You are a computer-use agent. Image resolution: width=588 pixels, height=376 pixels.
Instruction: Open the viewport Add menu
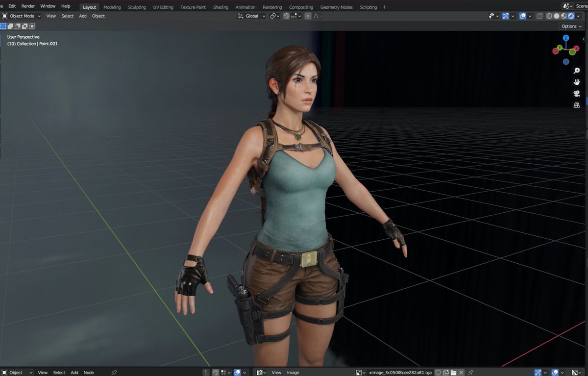(83, 16)
